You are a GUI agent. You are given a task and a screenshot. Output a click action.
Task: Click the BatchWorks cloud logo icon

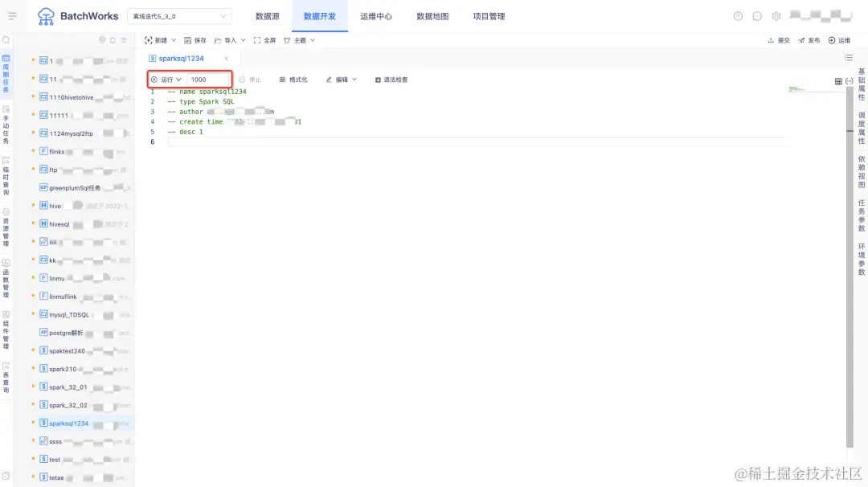(x=46, y=17)
